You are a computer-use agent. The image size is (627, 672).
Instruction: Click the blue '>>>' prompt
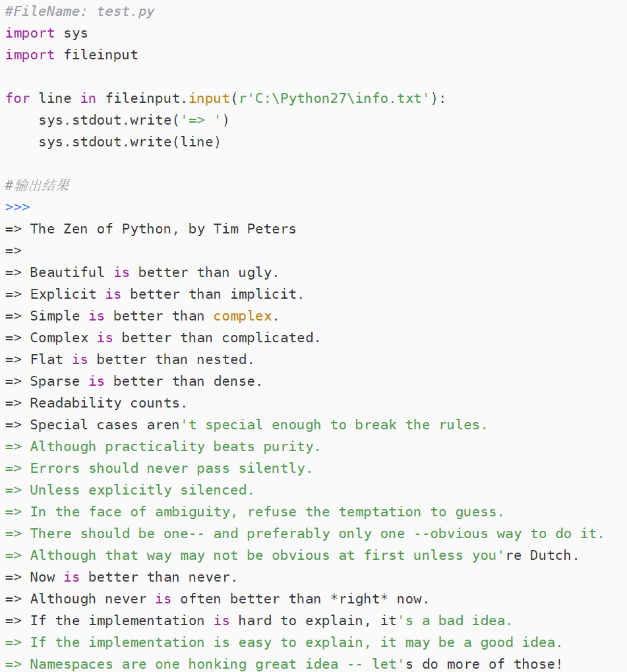[17, 207]
